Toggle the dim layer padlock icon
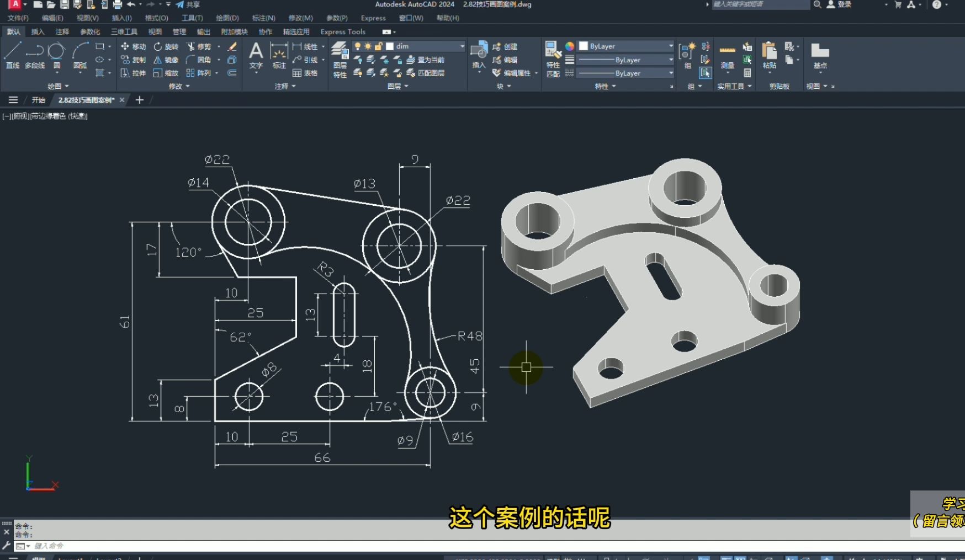This screenshot has height=560, width=965. click(378, 46)
